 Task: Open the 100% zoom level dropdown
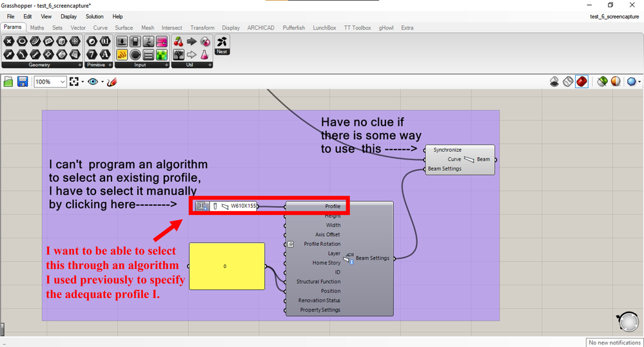(62, 82)
